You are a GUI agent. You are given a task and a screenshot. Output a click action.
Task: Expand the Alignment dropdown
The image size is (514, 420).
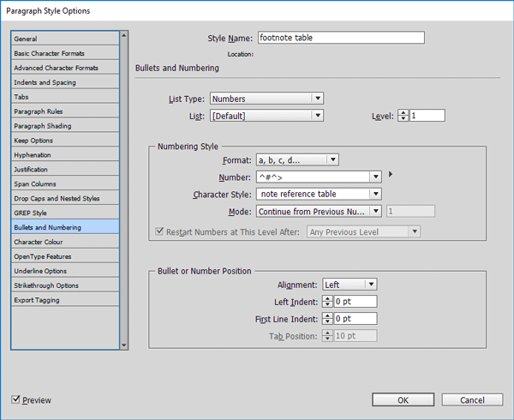[350, 285]
